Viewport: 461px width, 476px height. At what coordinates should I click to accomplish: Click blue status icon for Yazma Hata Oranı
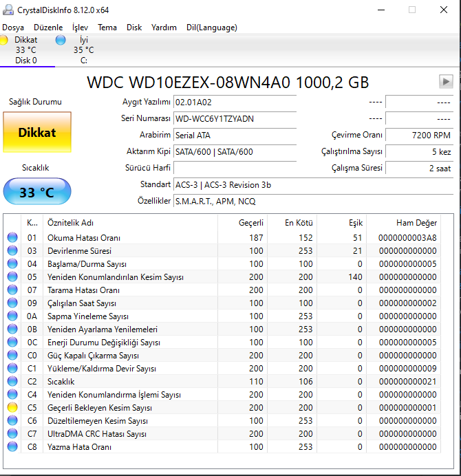coord(12,446)
